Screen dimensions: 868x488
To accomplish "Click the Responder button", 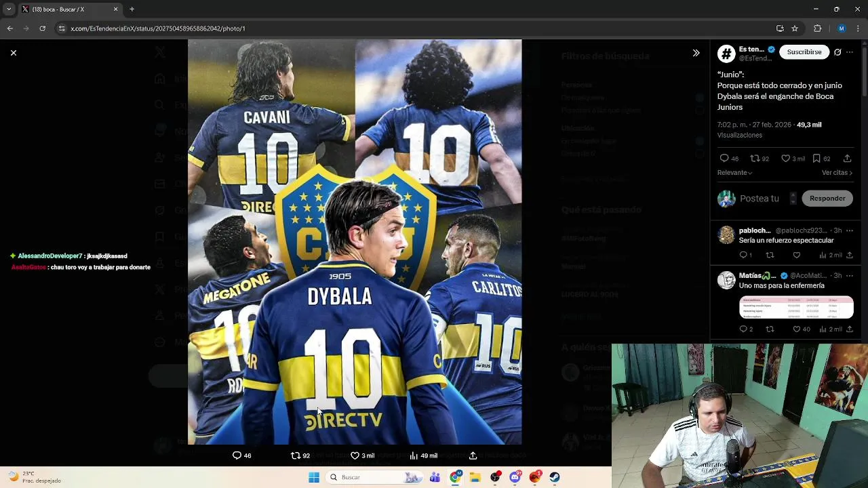I will [827, 199].
